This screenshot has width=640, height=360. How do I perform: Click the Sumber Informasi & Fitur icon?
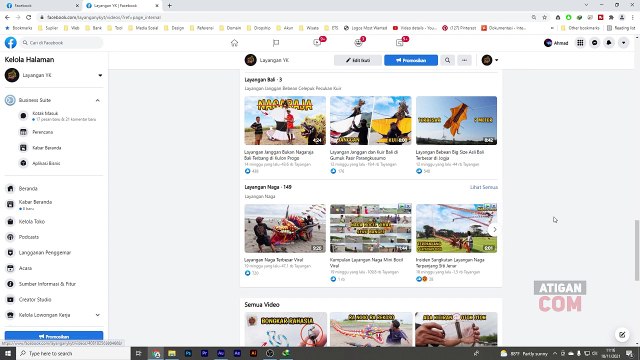(10, 284)
